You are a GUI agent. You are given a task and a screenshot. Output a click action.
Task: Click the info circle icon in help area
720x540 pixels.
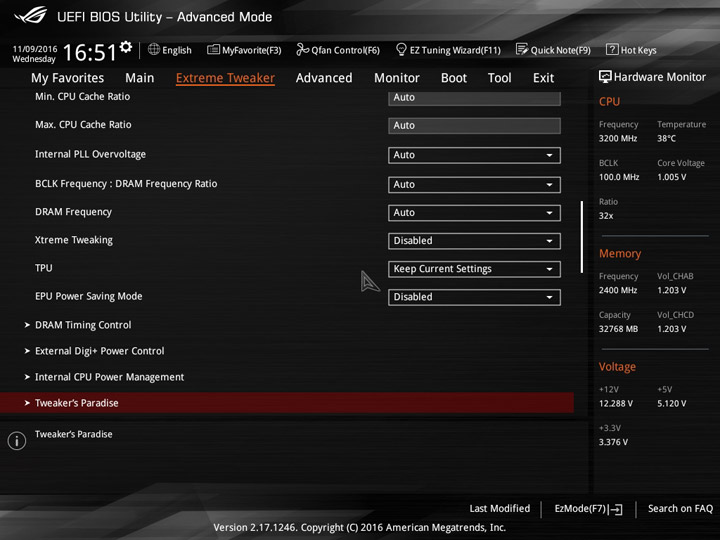click(17, 441)
